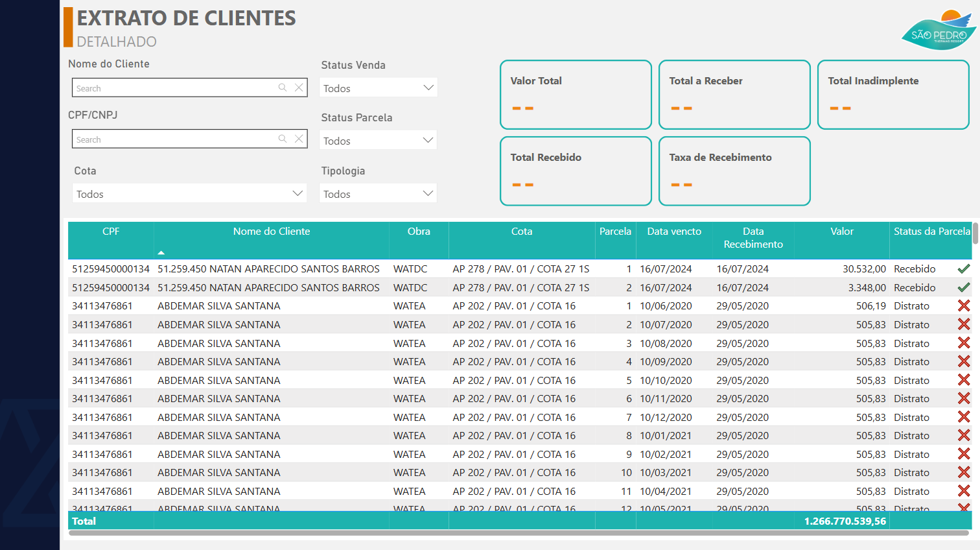Click search magnifier in CPF/CNPJ field

(283, 139)
